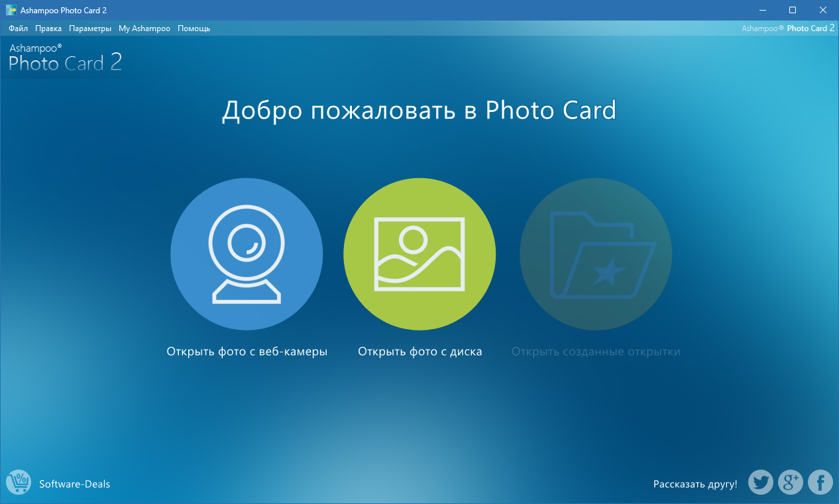Click the Ashampoo Photo Card title bar icon

11,10
